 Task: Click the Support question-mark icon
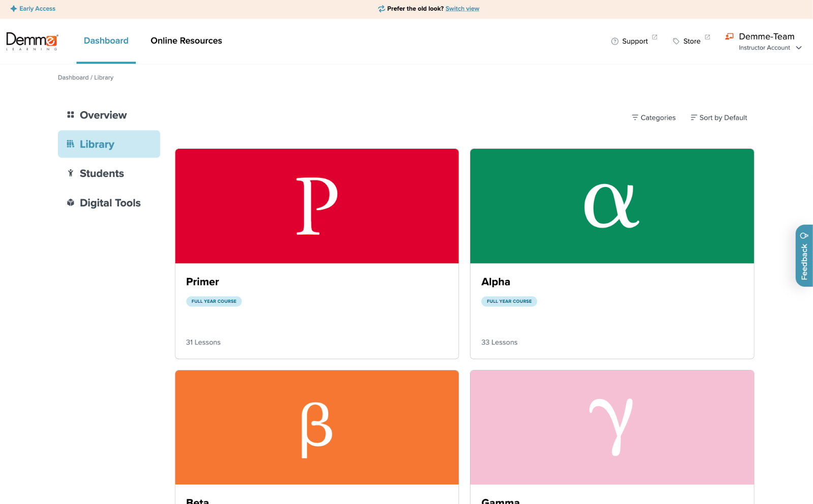(x=615, y=41)
